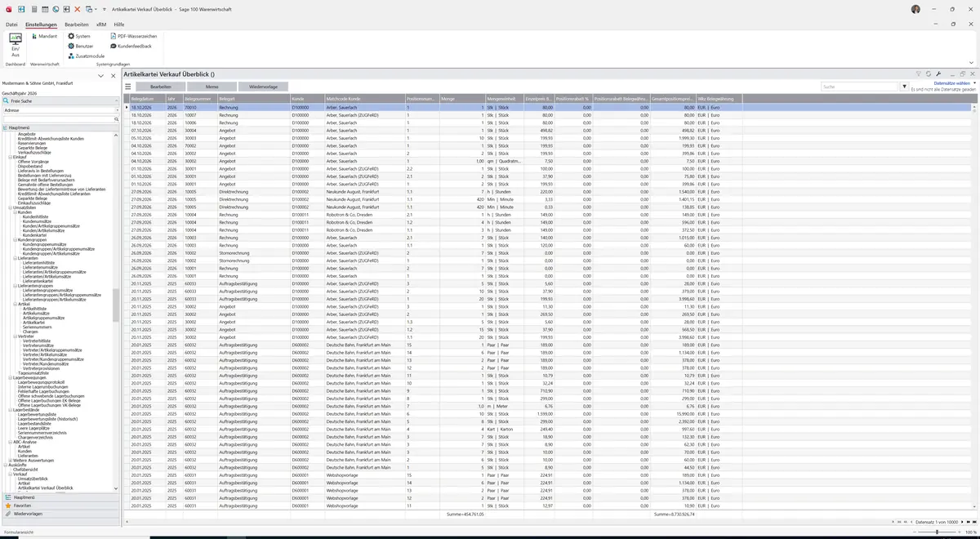
Task: Click the refresh icon in window header
Action: click(x=929, y=73)
